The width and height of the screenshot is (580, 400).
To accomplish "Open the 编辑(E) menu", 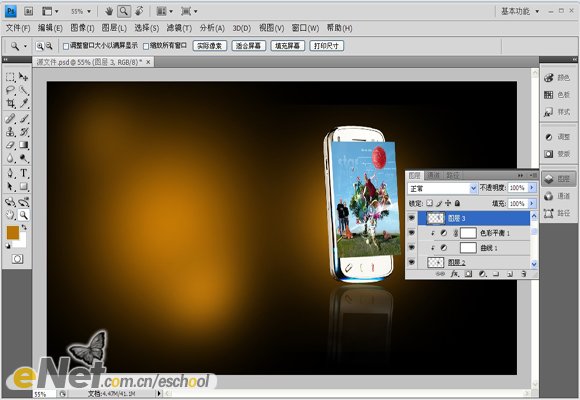I will (50, 28).
